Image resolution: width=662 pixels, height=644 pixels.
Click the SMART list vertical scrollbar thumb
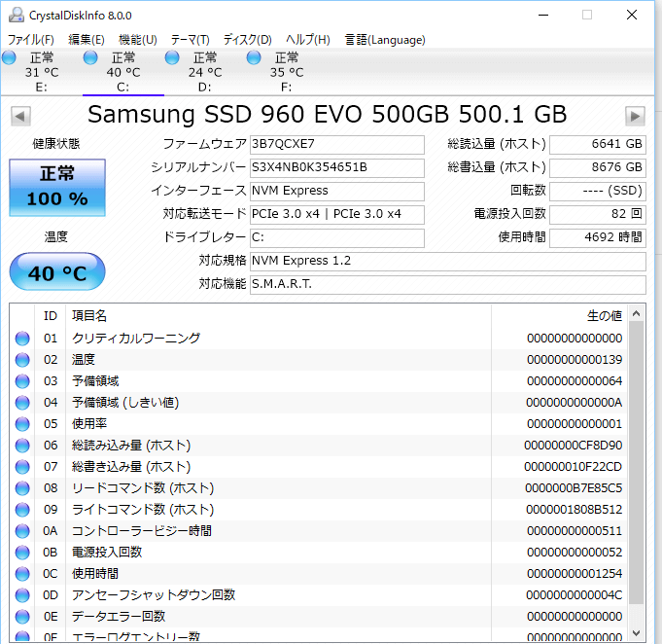point(637,462)
